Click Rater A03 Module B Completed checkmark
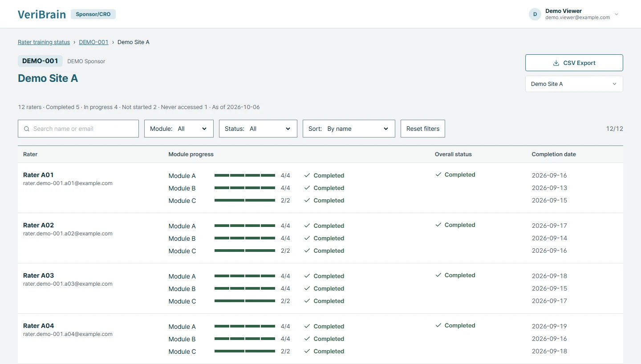 [307, 288]
